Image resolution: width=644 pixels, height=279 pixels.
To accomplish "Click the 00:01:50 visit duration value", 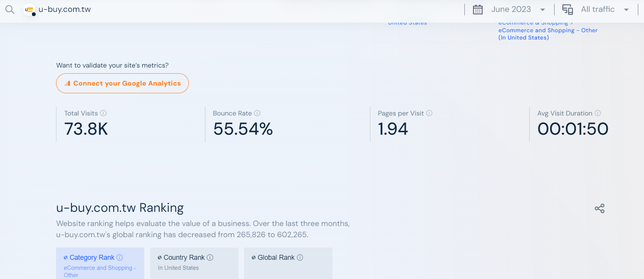I will click(573, 129).
